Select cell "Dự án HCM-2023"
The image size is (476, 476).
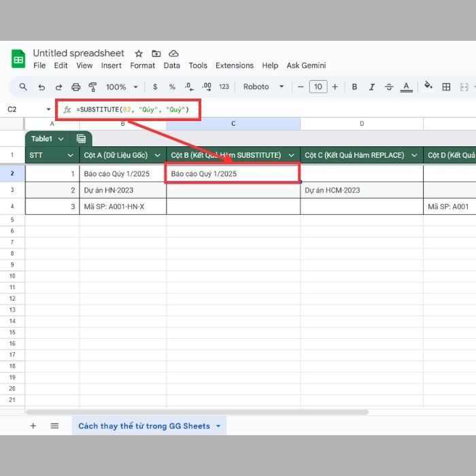[362, 190]
